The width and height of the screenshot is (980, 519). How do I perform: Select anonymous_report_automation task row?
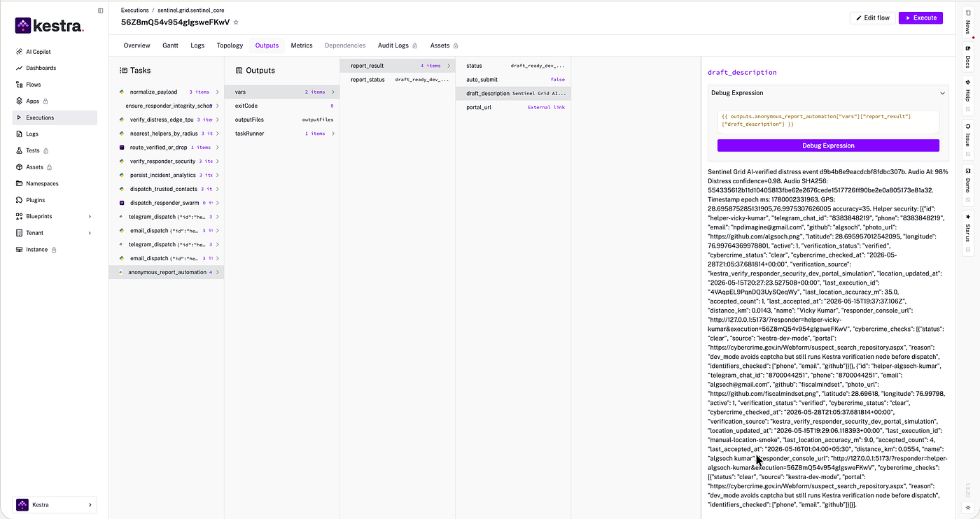coord(167,272)
